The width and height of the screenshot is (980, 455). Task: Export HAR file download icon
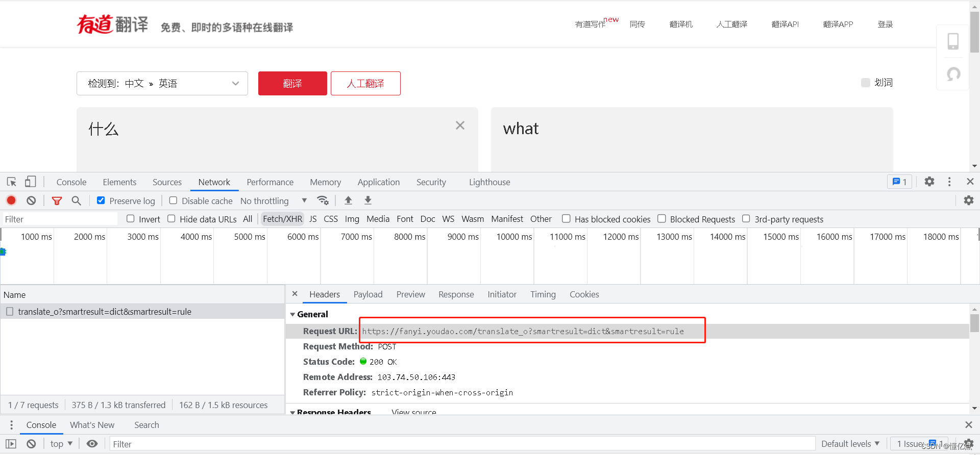coord(368,200)
